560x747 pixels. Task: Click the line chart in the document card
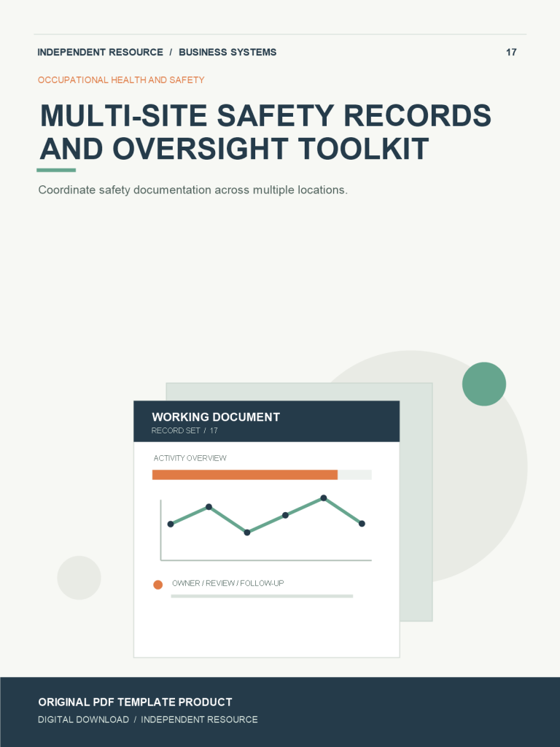[265, 529]
